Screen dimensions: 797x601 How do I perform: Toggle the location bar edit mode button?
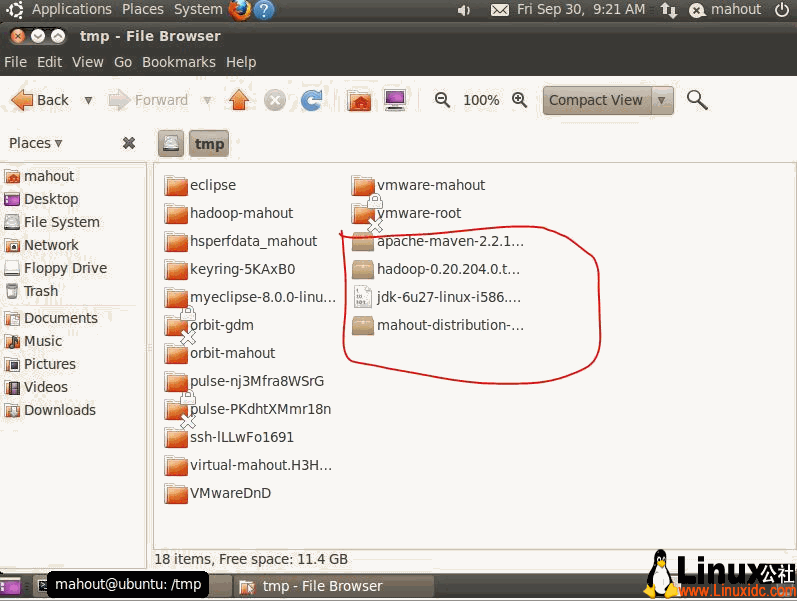(x=171, y=143)
